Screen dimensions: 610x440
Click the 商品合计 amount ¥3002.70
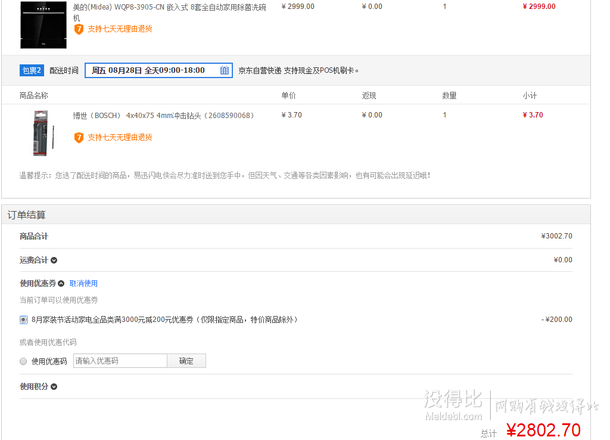click(556, 236)
